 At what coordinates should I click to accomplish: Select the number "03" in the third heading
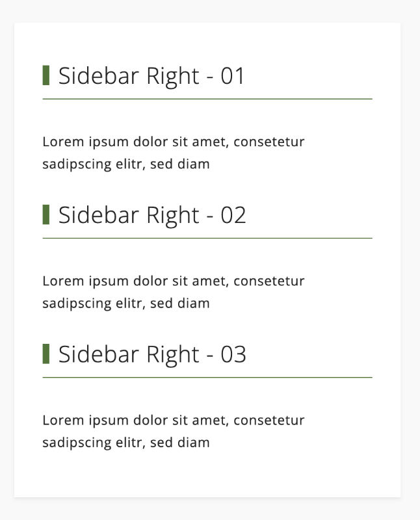(233, 355)
